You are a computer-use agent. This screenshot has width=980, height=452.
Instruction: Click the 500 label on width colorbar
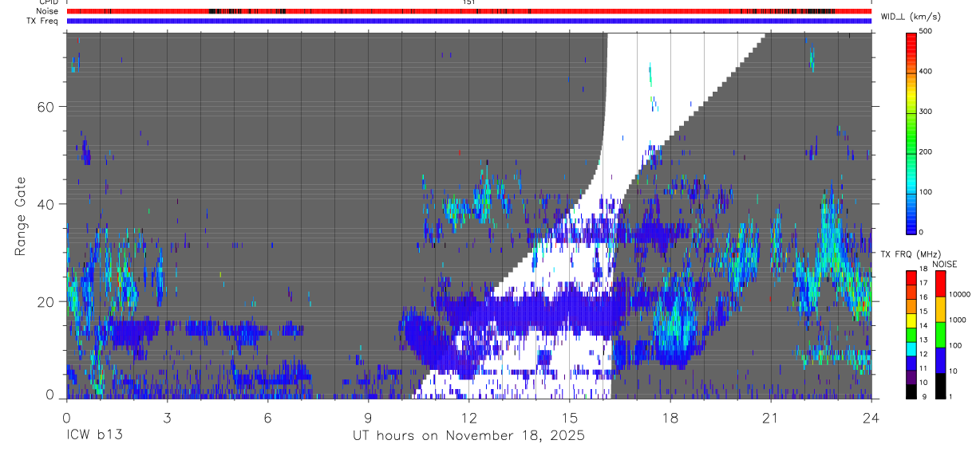(x=926, y=32)
